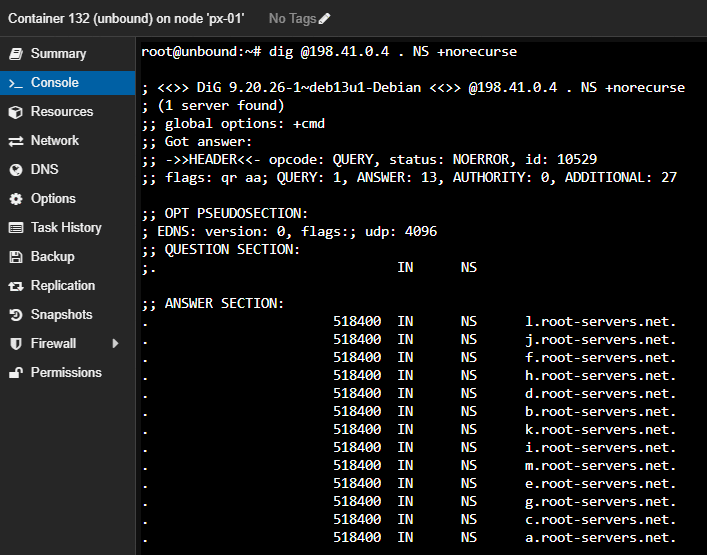Click the 'QUESTION SECTION' heading

[x=220, y=250]
